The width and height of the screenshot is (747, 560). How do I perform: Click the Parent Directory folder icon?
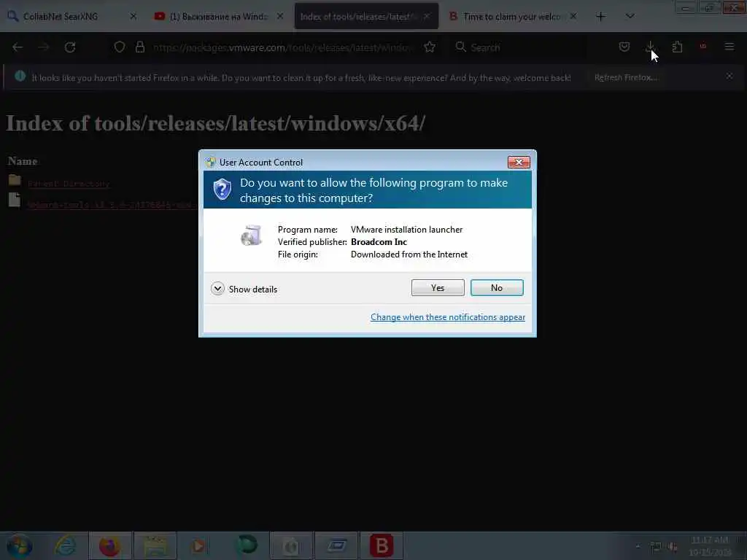15,180
